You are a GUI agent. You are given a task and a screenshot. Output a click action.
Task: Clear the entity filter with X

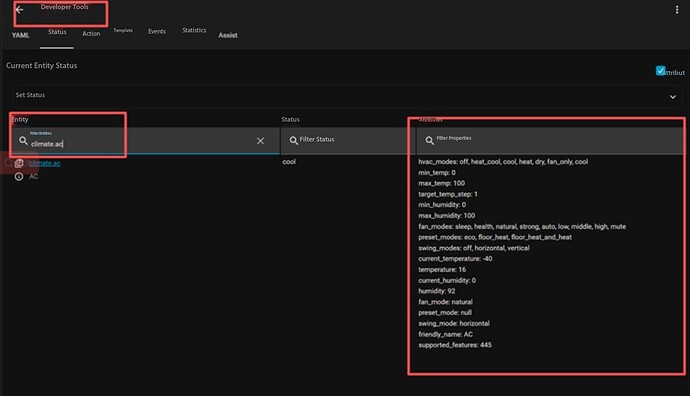pyautogui.click(x=261, y=141)
